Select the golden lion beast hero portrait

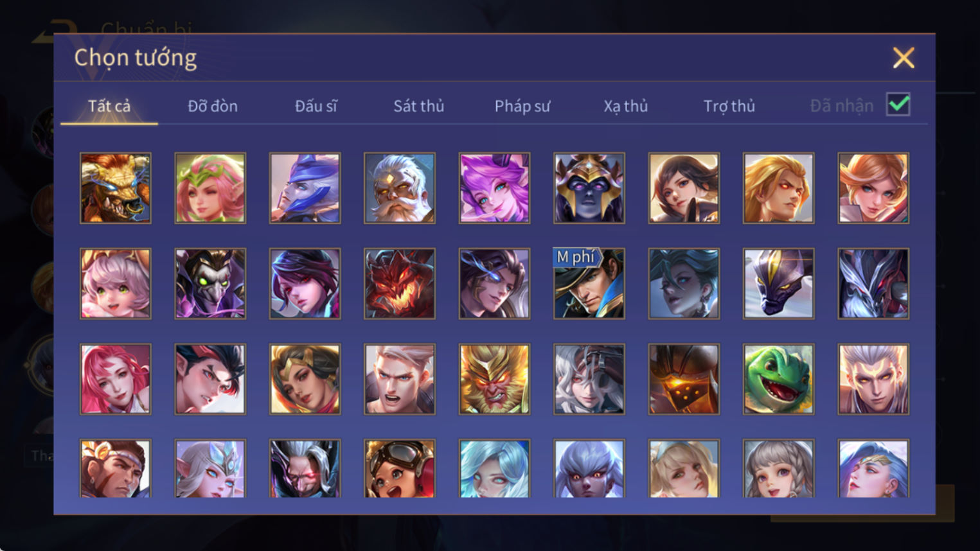[x=116, y=188]
